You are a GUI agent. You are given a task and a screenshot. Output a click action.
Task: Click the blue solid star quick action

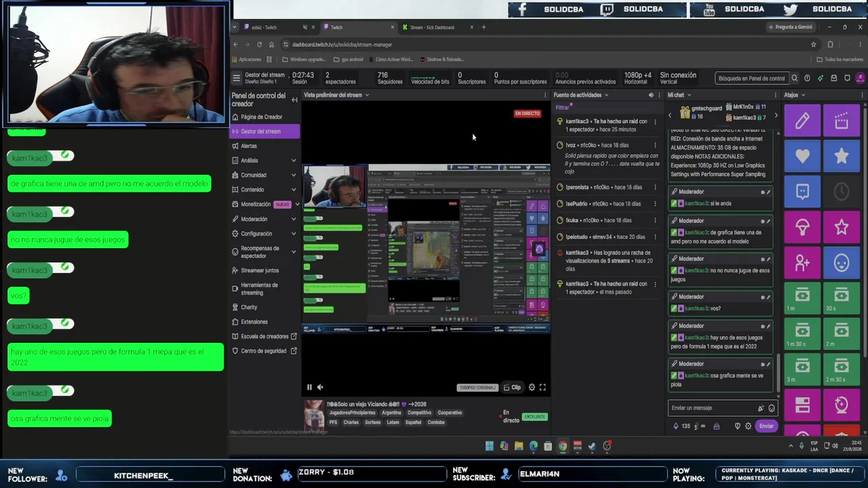(842, 156)
